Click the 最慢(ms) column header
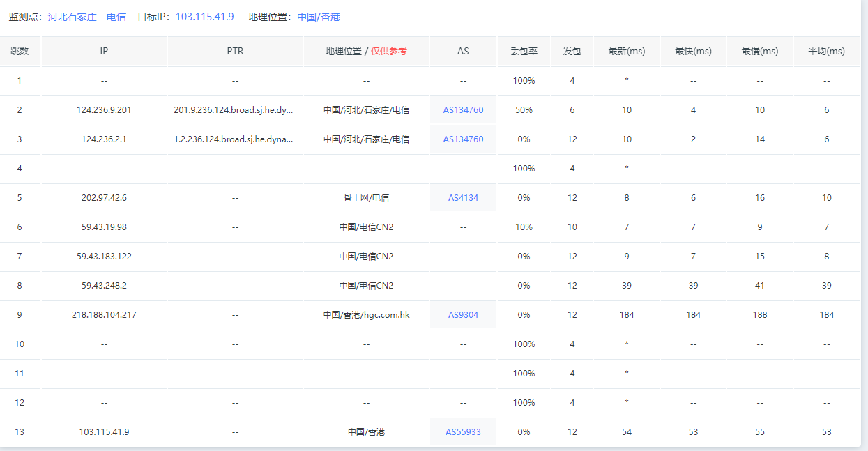The width and height of the screenshot is (868, 451). point(759,52)
